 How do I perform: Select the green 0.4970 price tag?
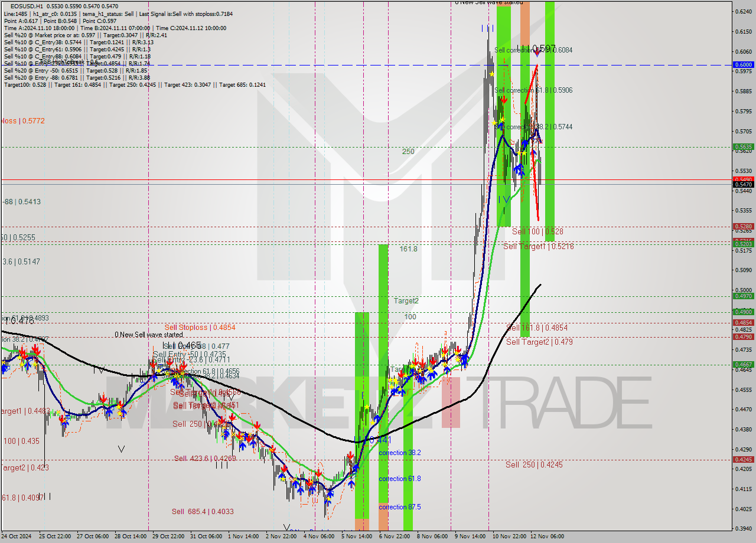click(743, 296)
